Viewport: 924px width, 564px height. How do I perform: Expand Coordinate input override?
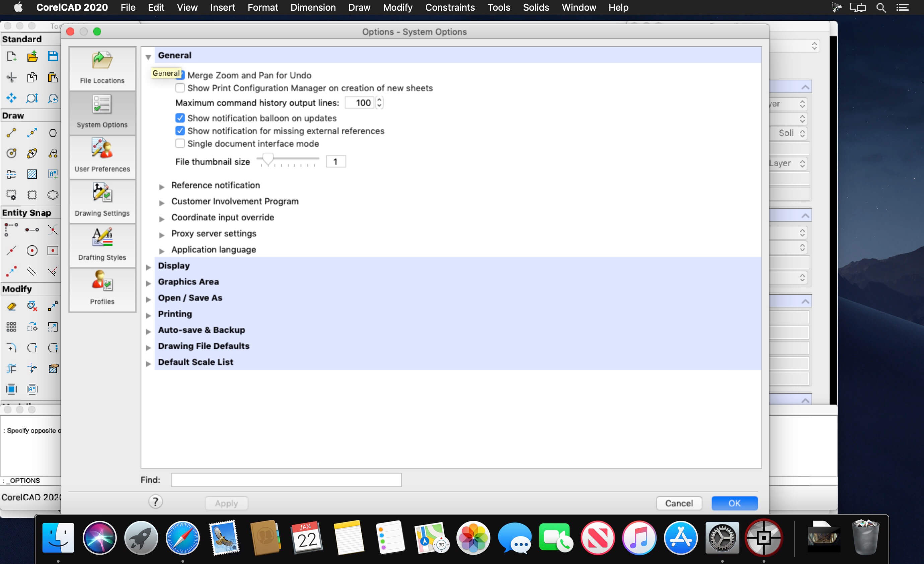tap(162, 219)
